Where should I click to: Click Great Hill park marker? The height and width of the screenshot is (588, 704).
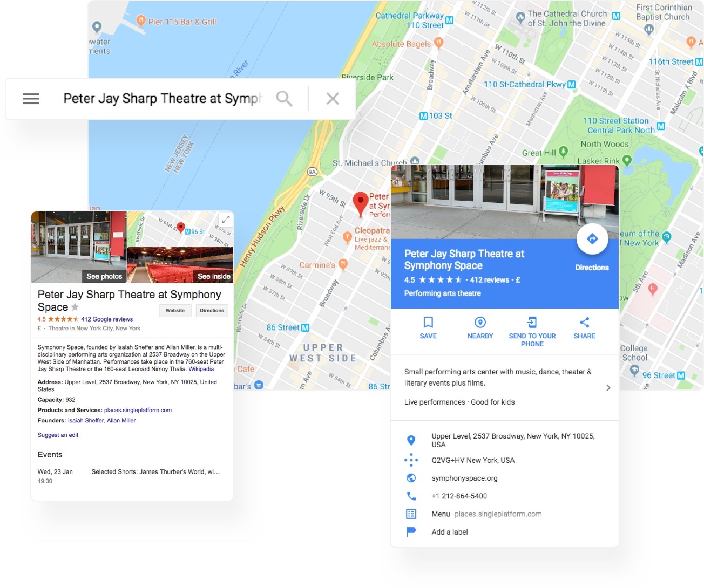pyautogui.click(x=563, y=152)
